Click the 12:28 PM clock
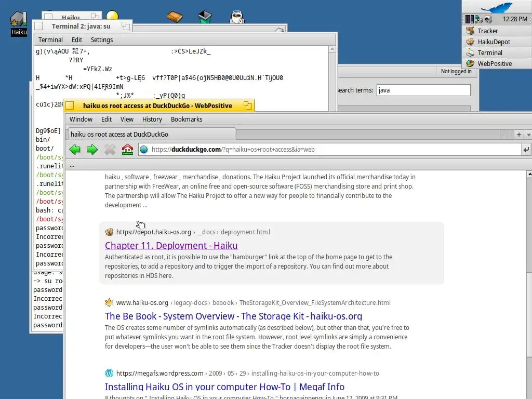The height and width of the screenshot is (399, 532). tap(515, 19)
